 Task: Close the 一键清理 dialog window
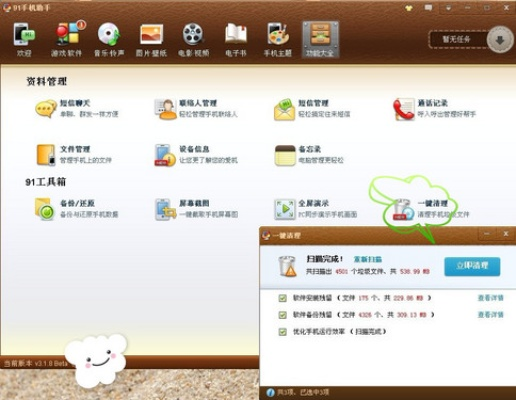pos(505,234)
